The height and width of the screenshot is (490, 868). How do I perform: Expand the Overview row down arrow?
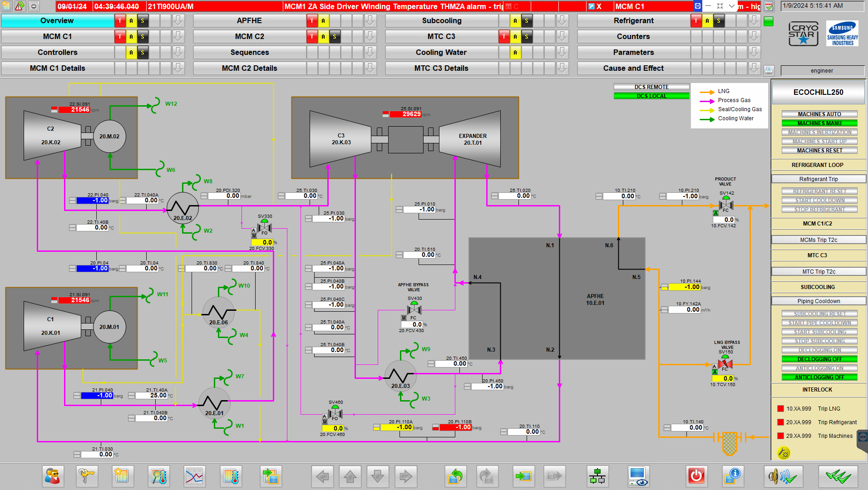[178, 20]
